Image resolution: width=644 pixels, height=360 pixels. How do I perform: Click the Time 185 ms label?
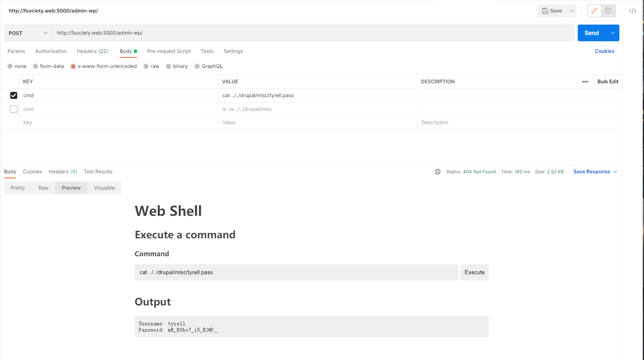(516, 172)
